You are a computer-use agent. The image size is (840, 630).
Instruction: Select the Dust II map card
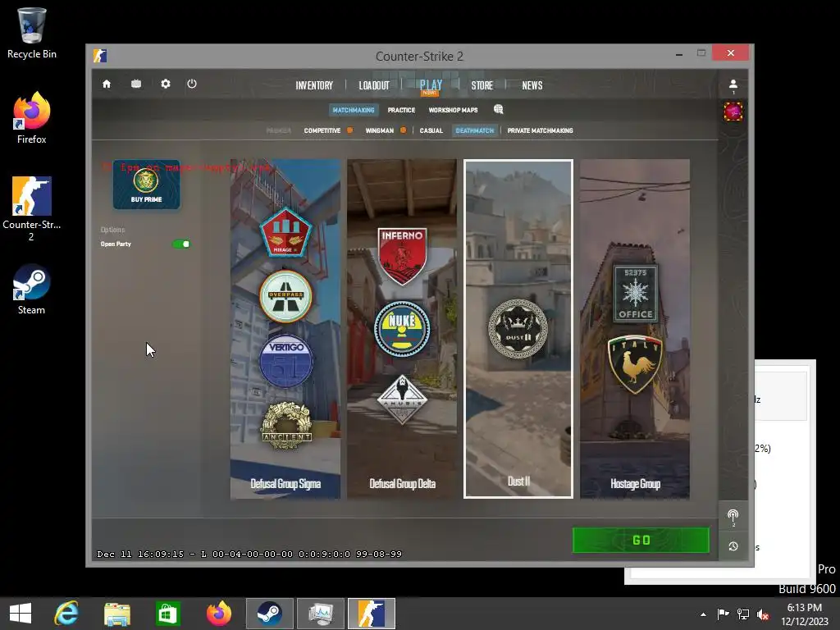pyautogui.click(x=518, y=329)
